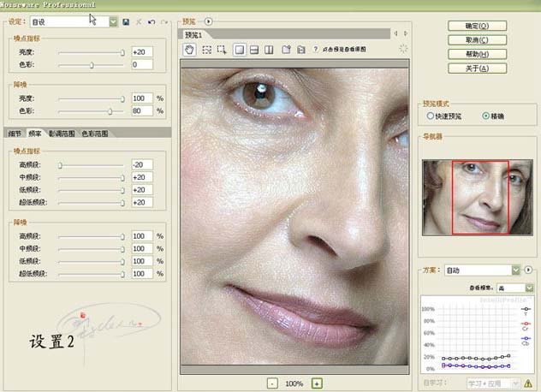Screen dimensions: 541x392
Task: Select the 快速预览 radio button
Action: click(430, 116)
